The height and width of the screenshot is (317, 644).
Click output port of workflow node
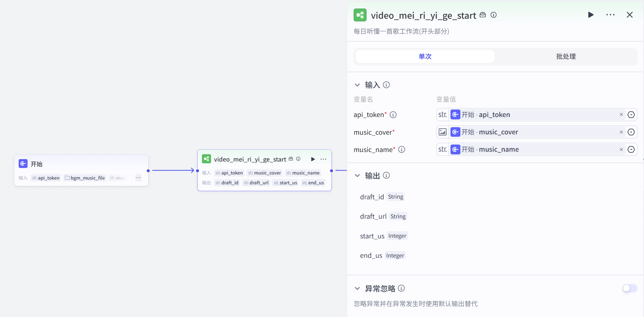(x=332, y=171)
